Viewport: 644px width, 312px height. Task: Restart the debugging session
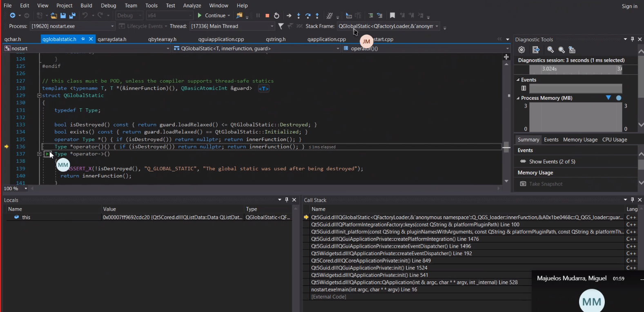276,16
